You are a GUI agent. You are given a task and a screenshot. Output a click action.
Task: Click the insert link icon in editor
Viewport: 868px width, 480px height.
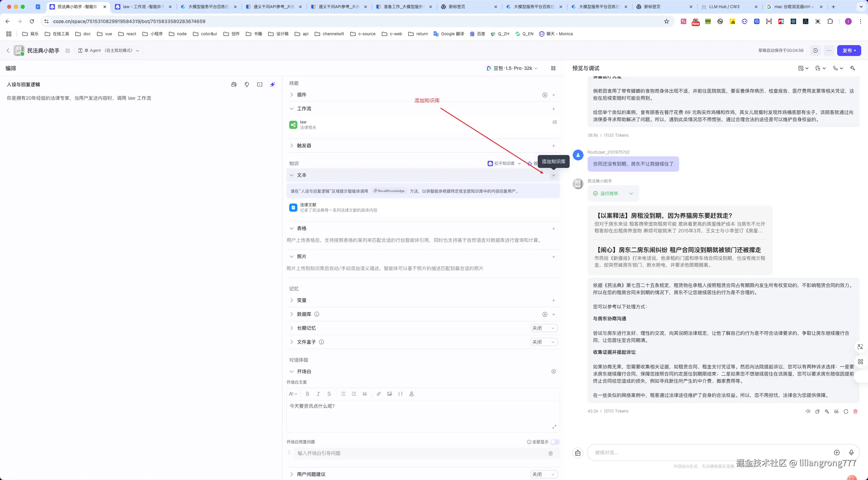pos(379,394)
